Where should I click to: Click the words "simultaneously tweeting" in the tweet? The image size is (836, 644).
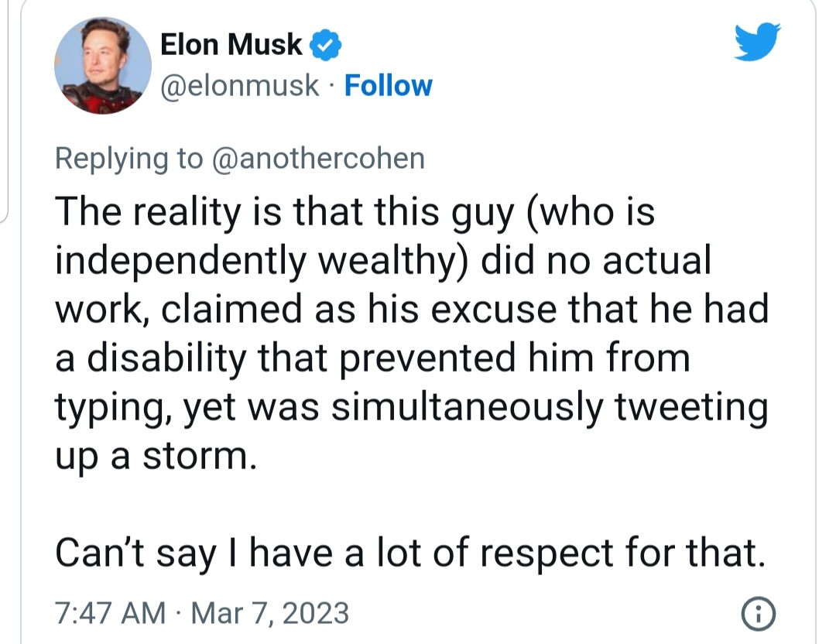tap(550, 407)
